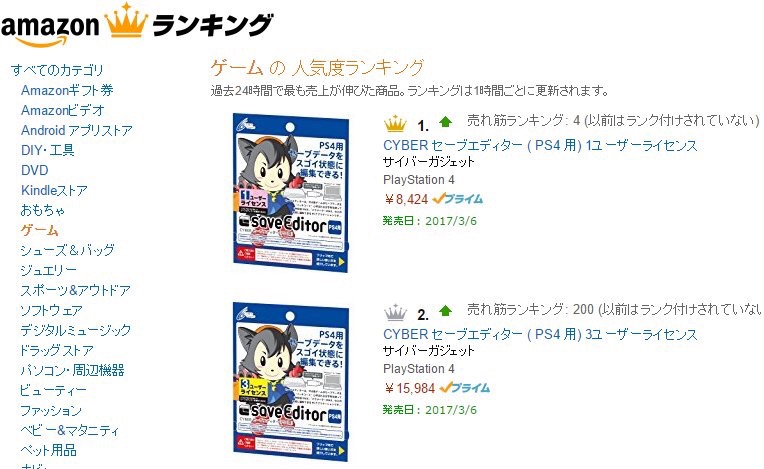
Task: Open the 1ユーザーライセンス product image
Action: tap(291, 193)
